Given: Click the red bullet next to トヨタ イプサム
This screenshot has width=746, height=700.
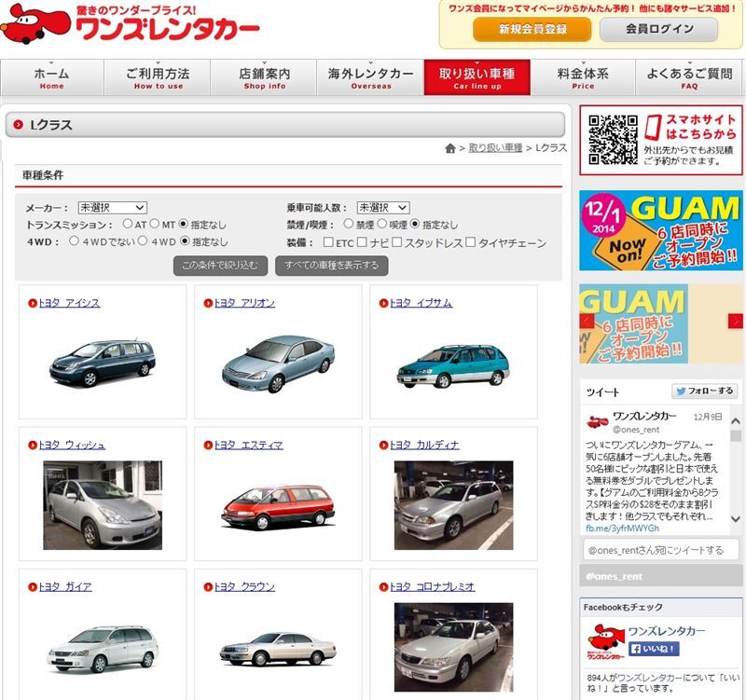Looking at the screenshot, I should point(383,303).
